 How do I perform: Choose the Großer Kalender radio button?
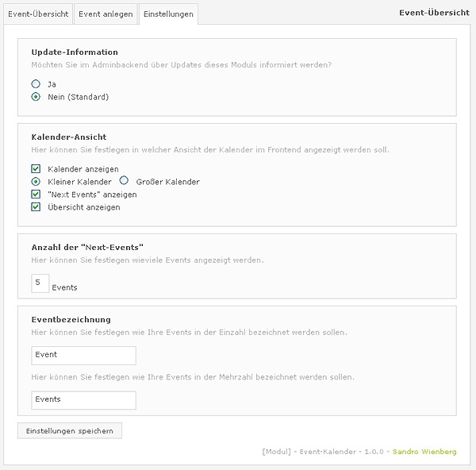click(124, 181)
